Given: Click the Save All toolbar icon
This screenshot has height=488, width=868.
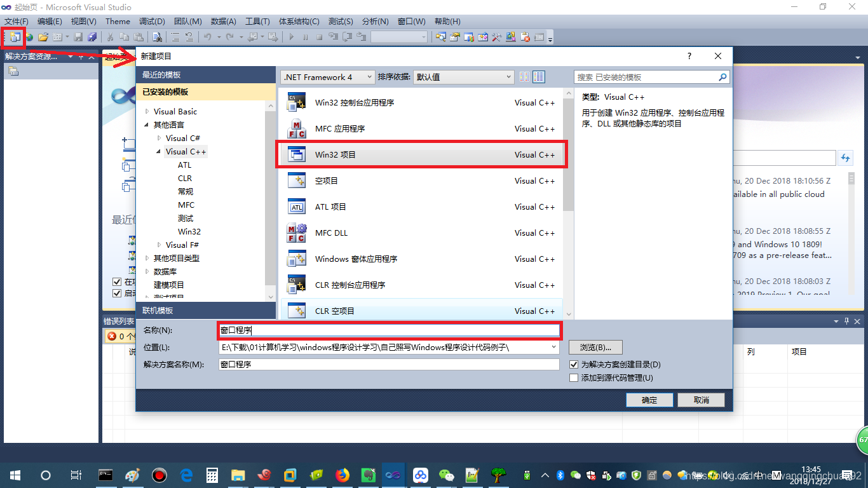Looking at the screenshot, I should (x=92, y=37).
